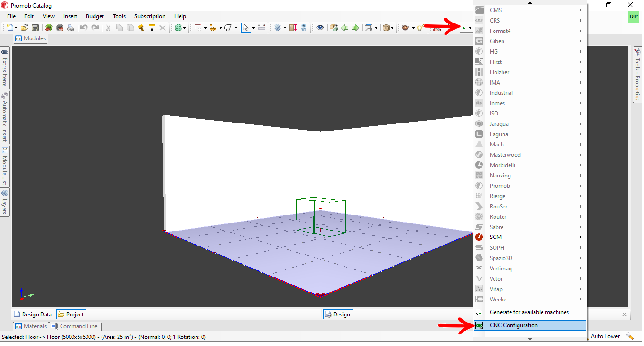Delete selection with the X icon
Image resolution: width=644 pixels, height=346 pixels.
coord(163,28)
